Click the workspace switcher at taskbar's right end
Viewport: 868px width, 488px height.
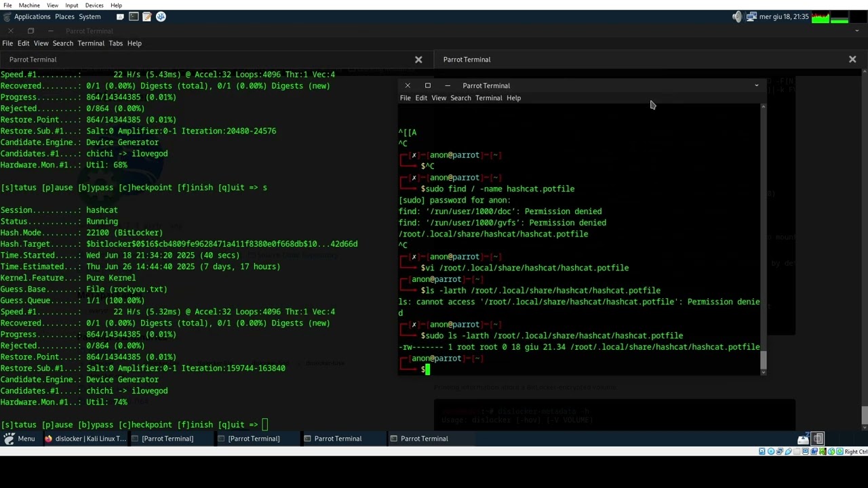click(x=818, y=439)
